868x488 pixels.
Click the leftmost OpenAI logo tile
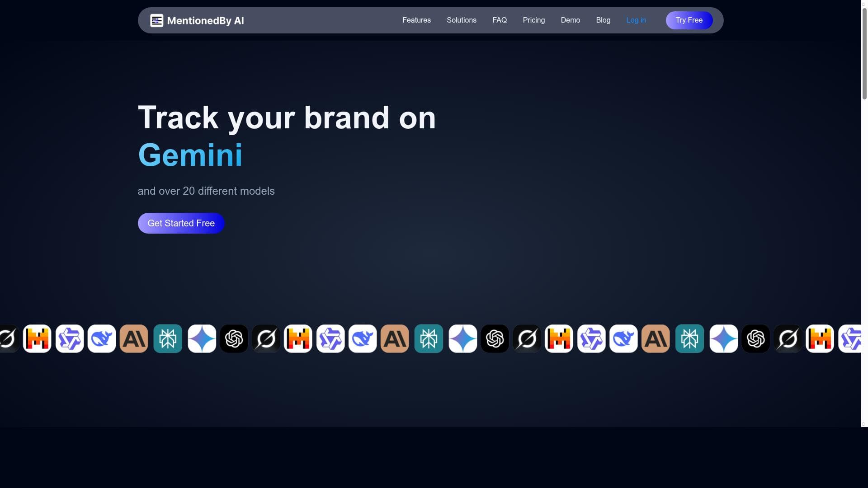click(x=234, y=338)
